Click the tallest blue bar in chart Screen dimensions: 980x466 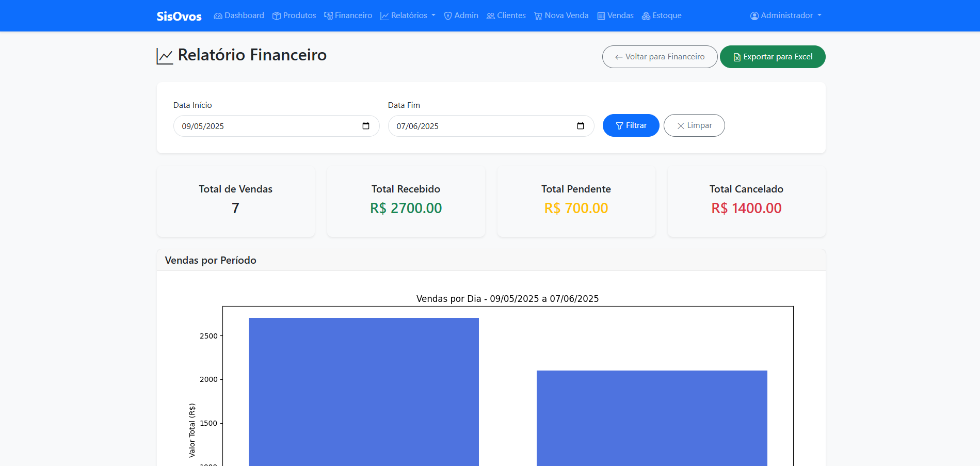click(364, 392)
